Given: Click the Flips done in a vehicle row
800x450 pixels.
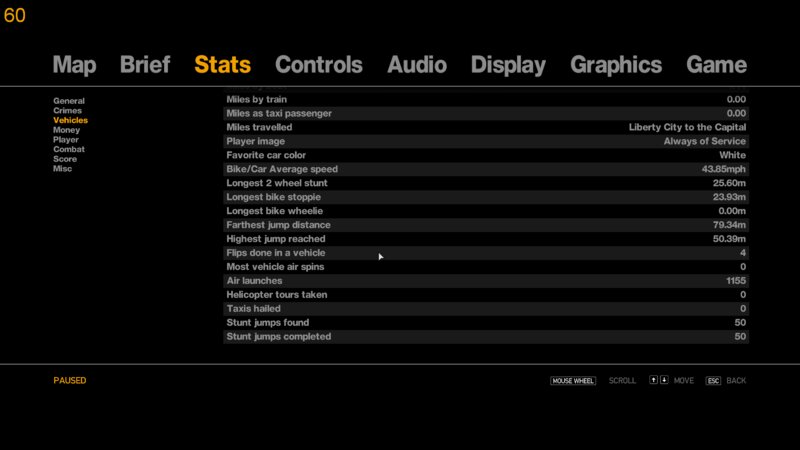Looking at the screenshot, I should pos(486,253).
